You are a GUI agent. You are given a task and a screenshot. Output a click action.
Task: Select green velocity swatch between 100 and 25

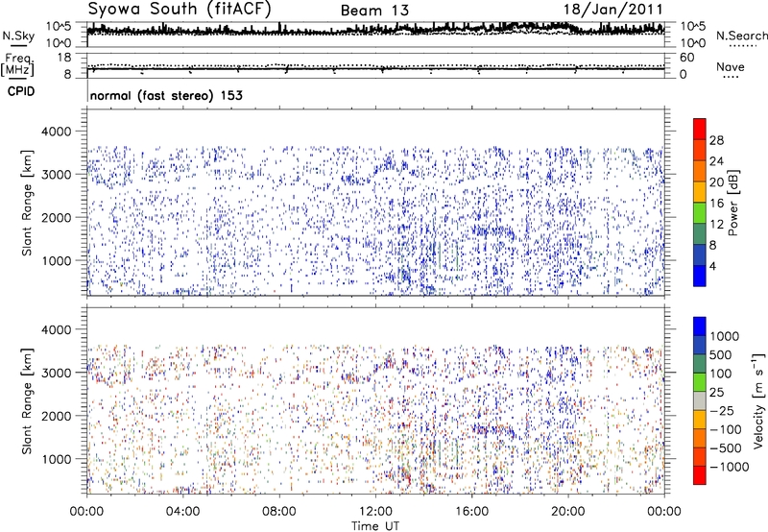700,382
